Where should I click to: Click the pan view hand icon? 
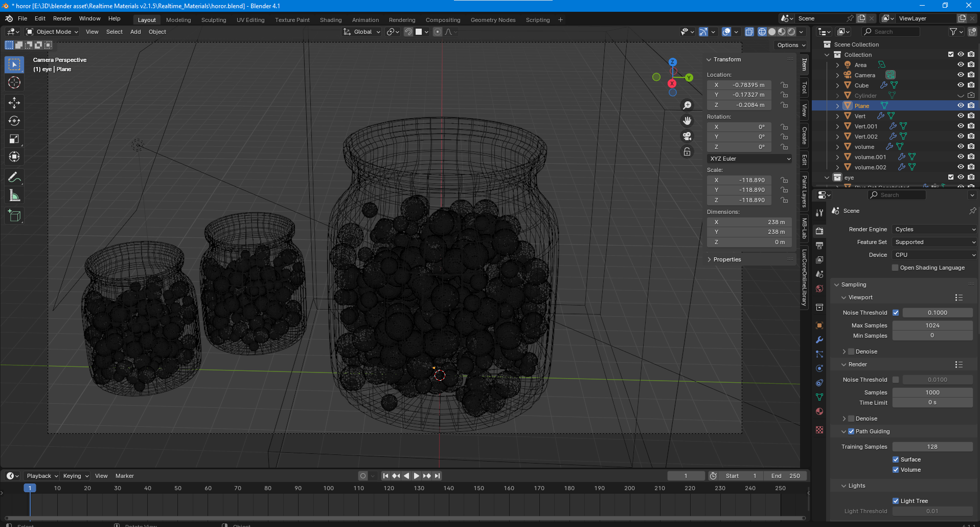pos(687,121)
